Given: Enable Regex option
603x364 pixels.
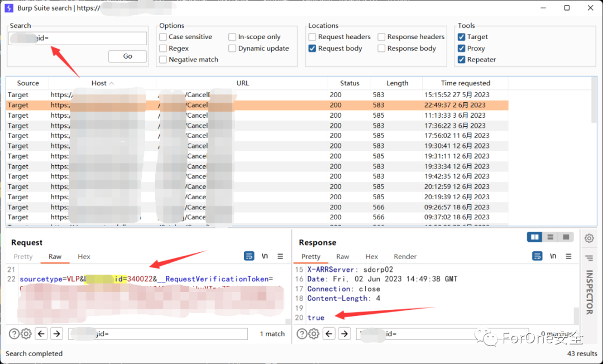Looking at the screenshot, I should (x=163, y=49).
